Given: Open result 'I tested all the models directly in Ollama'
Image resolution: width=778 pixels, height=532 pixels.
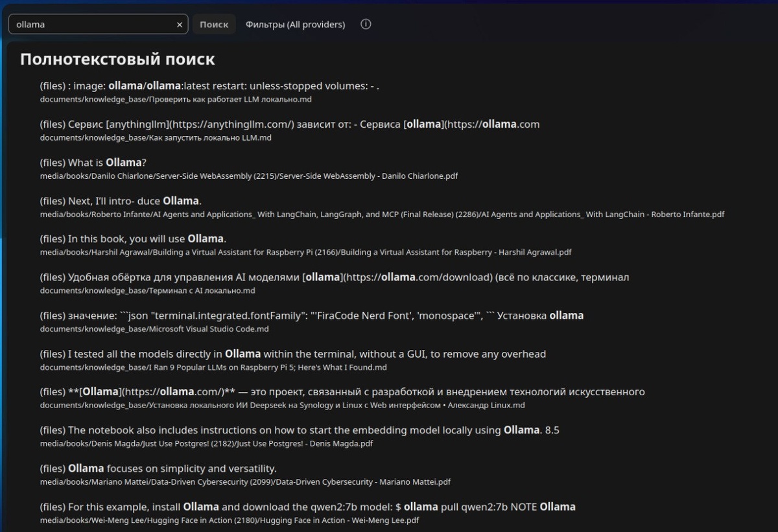Looking at the screenshot, I should tap(293, 354).
